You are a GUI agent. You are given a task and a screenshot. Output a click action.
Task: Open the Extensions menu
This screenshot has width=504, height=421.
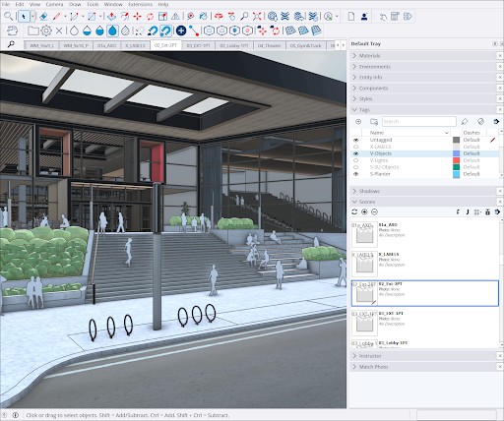pyautogui.click(x=141, y=4)
